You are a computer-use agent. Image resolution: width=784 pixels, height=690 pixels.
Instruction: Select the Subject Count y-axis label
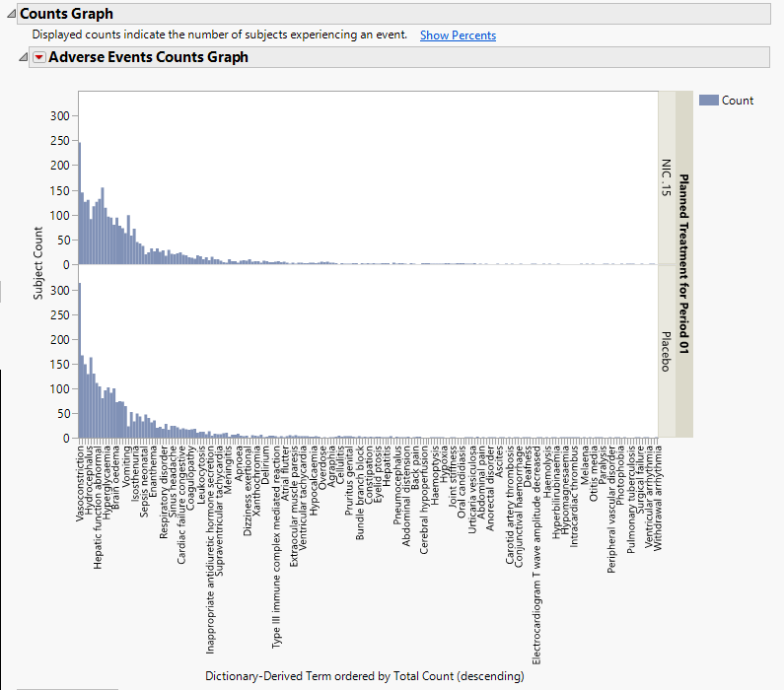(38, 263)
